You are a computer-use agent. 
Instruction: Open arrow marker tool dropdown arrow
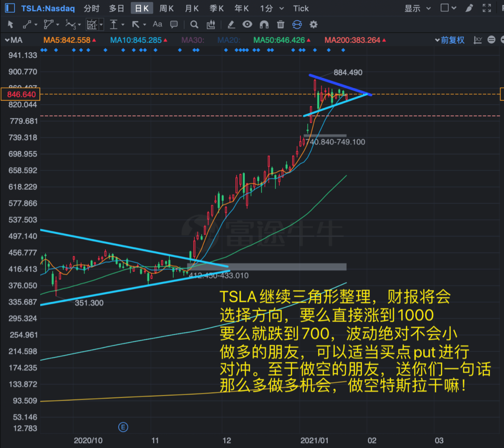coord(144,25)
